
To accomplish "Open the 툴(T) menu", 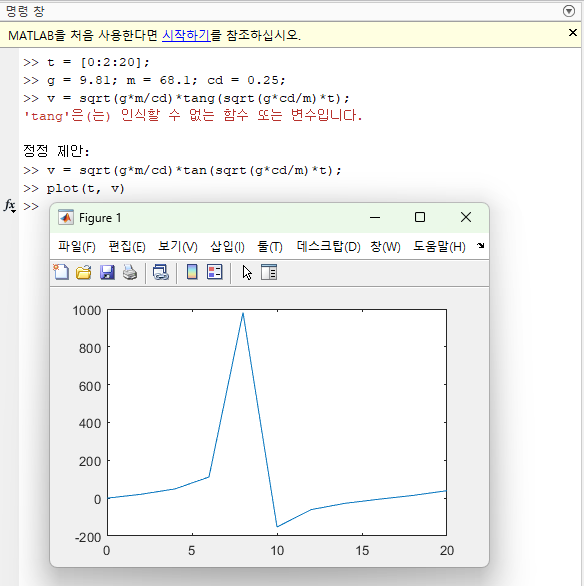I will click(270, 247).
